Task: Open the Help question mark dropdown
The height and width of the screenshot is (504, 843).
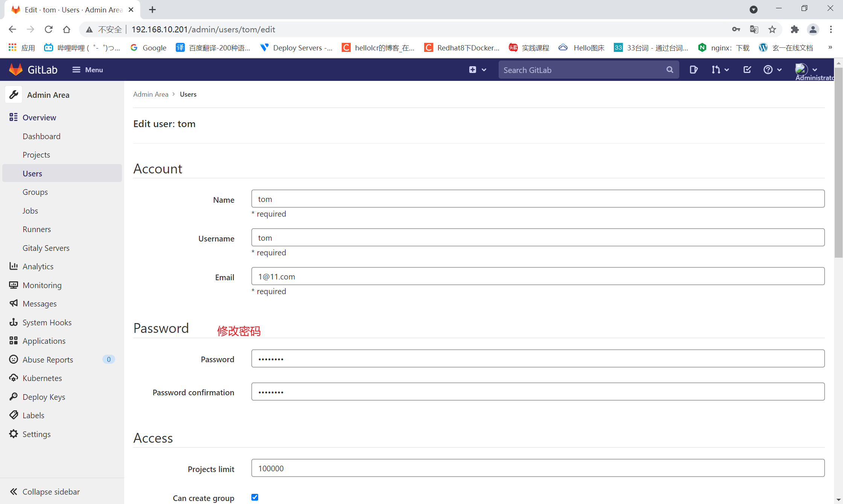Action: click(772, 70)
